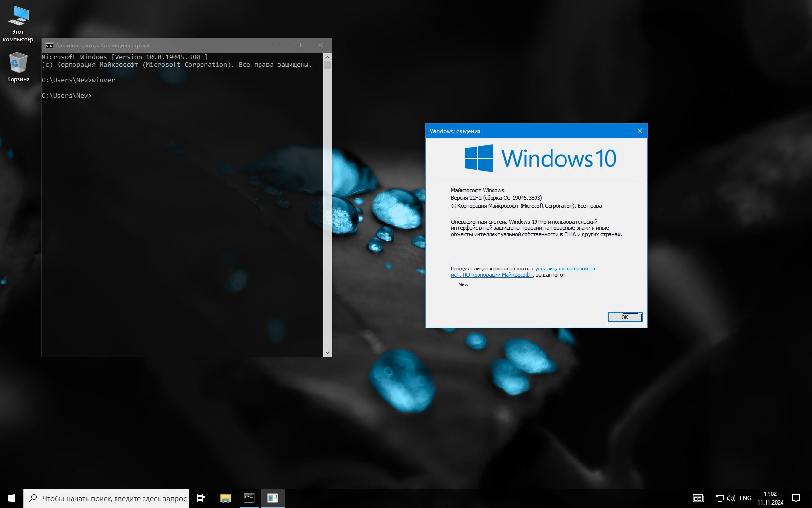Launch File Explorer from the taskbar

(225, 498)
